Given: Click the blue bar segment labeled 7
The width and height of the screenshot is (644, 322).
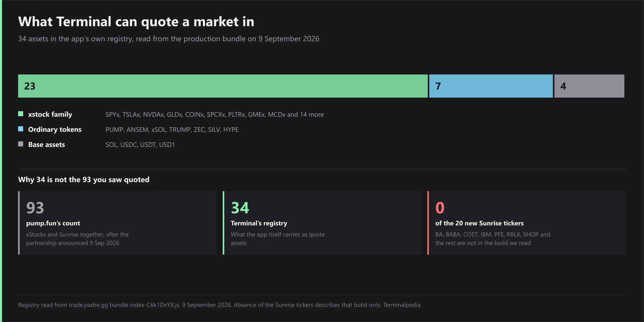Looking at the screenshot, I should [x=491, y=86].
